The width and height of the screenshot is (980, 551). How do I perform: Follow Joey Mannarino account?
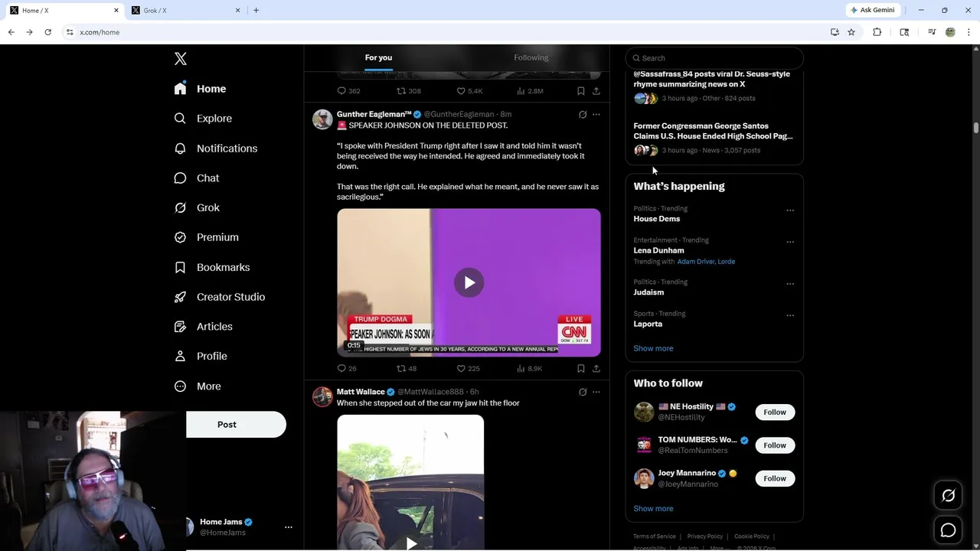(775, 478)
